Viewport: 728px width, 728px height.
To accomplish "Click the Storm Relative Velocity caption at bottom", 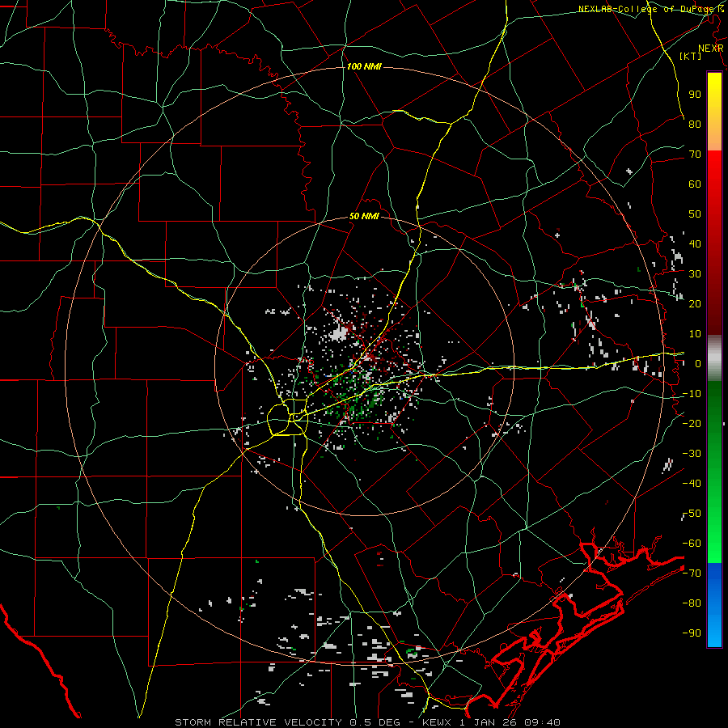I will tap(367, 722).
